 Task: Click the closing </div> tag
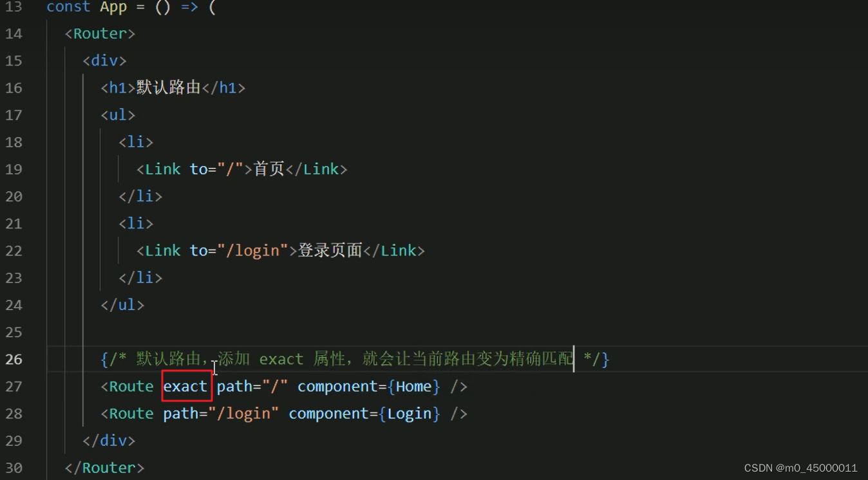tap(109, 441)
